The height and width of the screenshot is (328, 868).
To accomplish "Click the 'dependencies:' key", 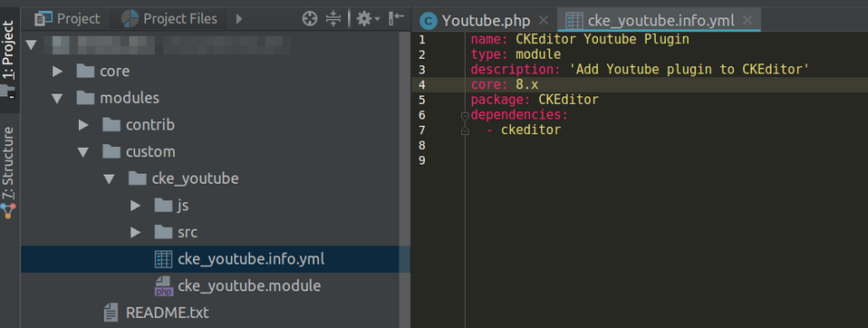I will tap(519, 115).
